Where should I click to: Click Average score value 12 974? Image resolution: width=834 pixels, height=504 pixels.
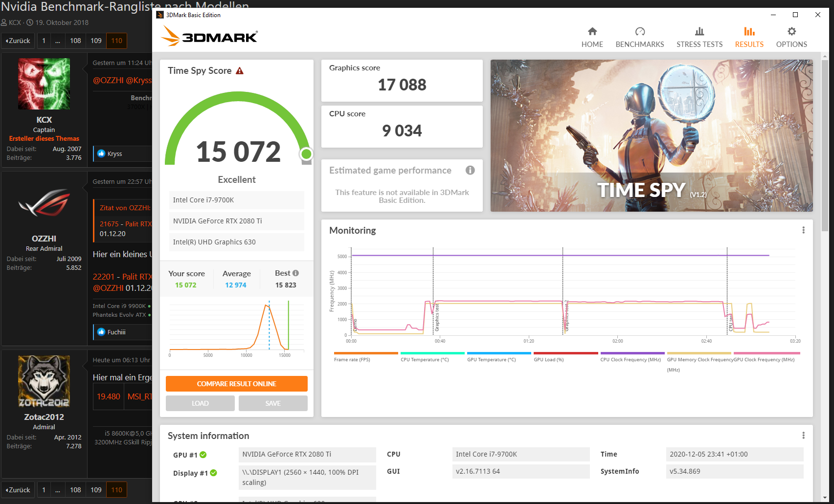pos(236,285)
